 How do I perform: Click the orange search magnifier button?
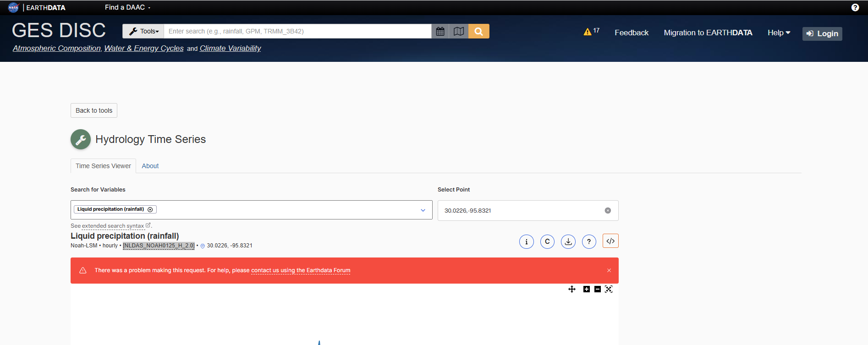[479, 31]
